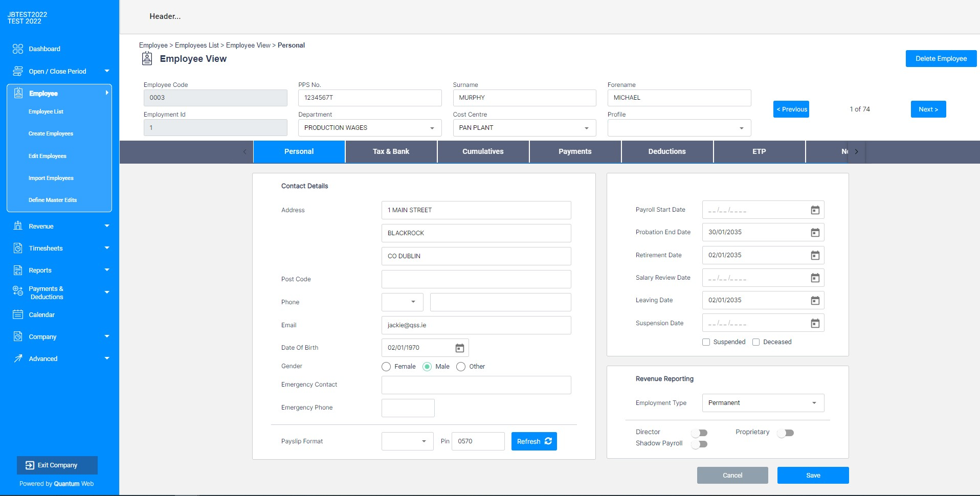Viewport: 980px width, 496px height.
Task: Open Employee List in sidebar submenu
Action: (x=46, y=111)
